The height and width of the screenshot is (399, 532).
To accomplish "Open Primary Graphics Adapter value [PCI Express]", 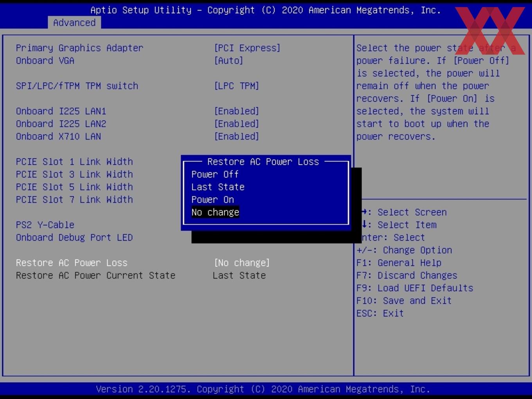I will pos(247,48).
